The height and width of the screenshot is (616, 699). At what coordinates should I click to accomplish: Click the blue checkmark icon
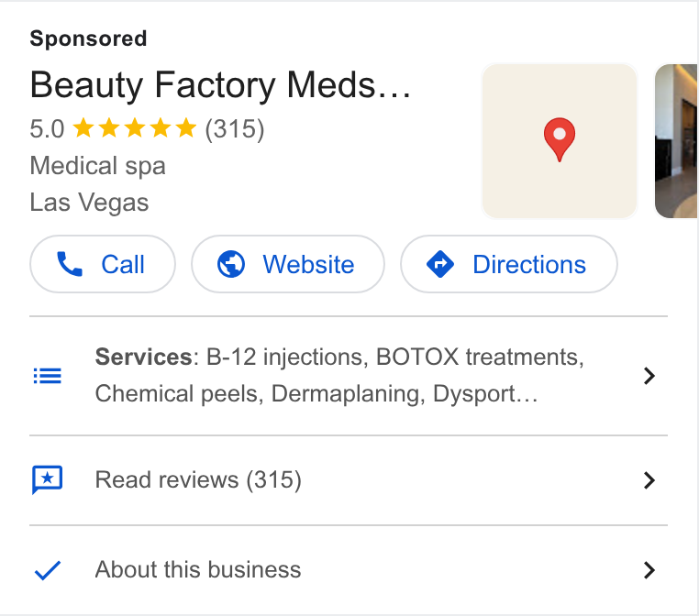tap(48, 570)
